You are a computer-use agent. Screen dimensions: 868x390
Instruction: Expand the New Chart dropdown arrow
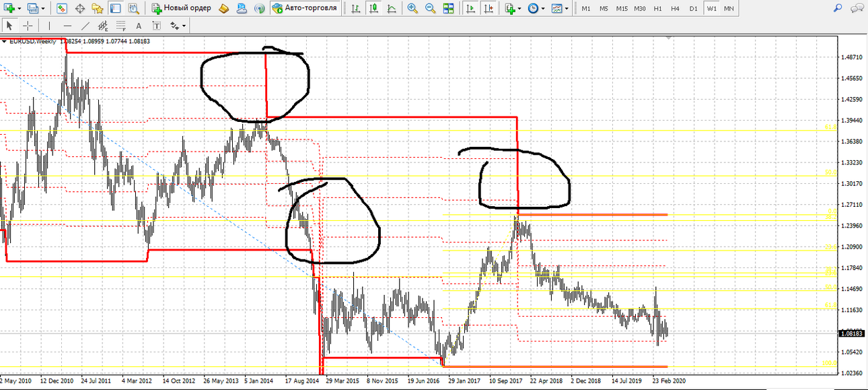20,9
